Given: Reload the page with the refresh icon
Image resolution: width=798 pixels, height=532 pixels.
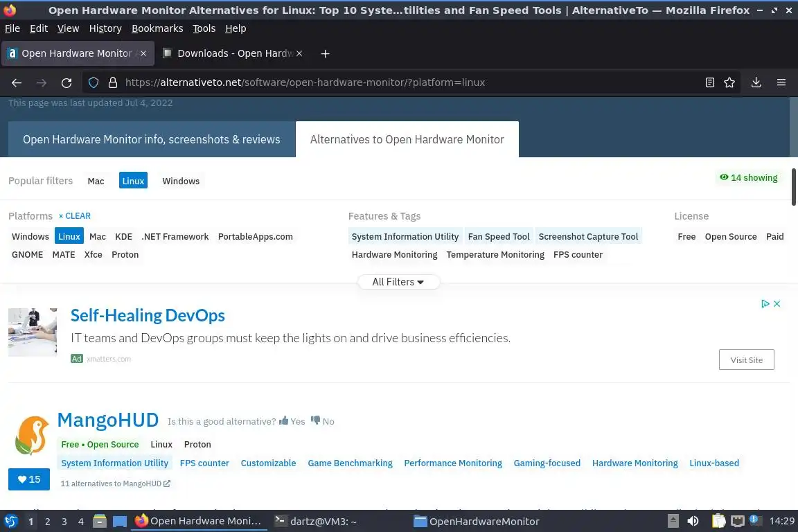Looking at the screenshot, I should point(66,82).
